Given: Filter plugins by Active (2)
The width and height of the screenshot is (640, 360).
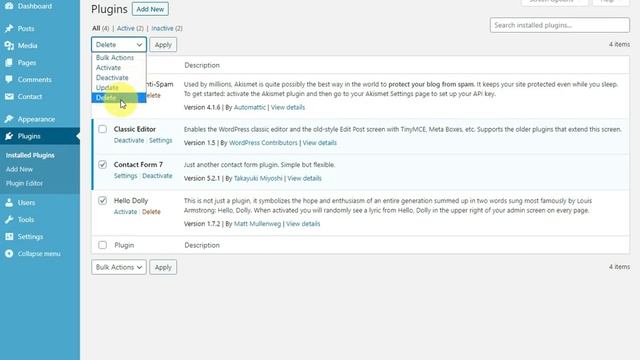Looking at the screenshot, I should click(130, 28).
